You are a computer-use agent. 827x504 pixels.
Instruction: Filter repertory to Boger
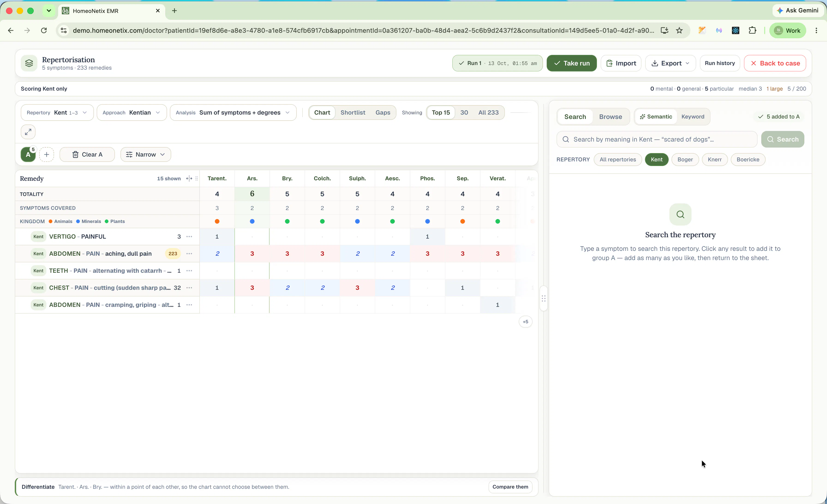pyautogui.click(x=685, y=160)
